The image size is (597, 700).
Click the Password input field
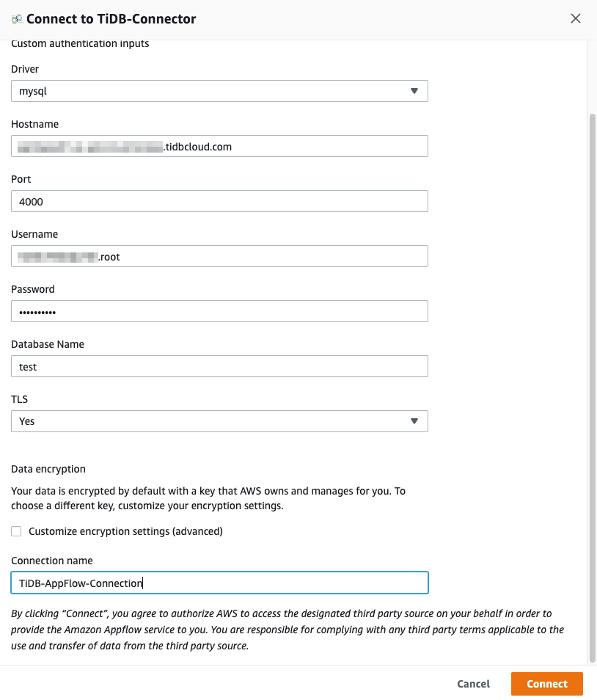coord(220,311)
